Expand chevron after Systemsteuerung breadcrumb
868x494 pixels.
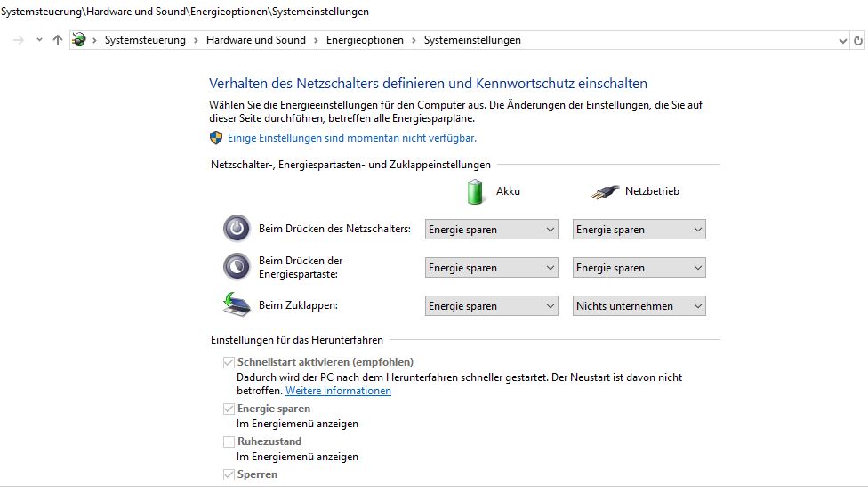click(196, 40)
